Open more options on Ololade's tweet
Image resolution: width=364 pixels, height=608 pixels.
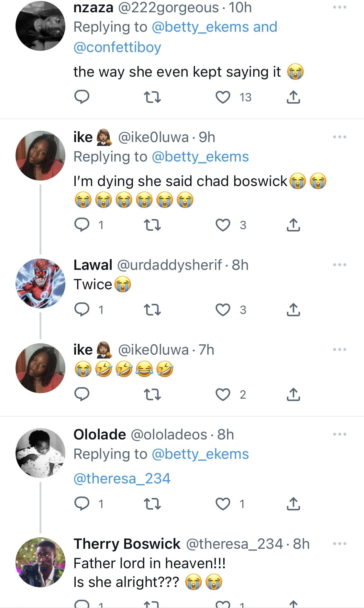[340, 434]
